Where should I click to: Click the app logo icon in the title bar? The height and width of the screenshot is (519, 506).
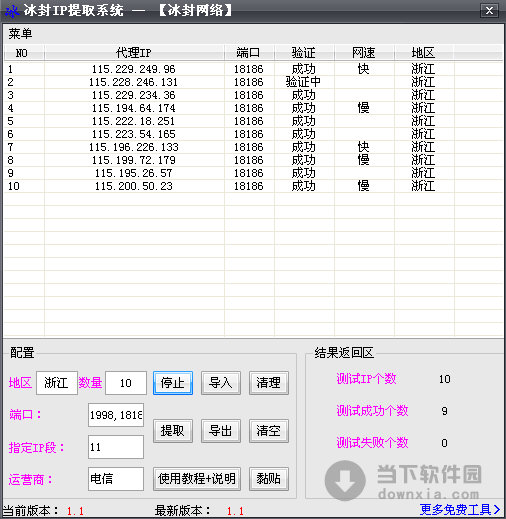pos(12,11)
